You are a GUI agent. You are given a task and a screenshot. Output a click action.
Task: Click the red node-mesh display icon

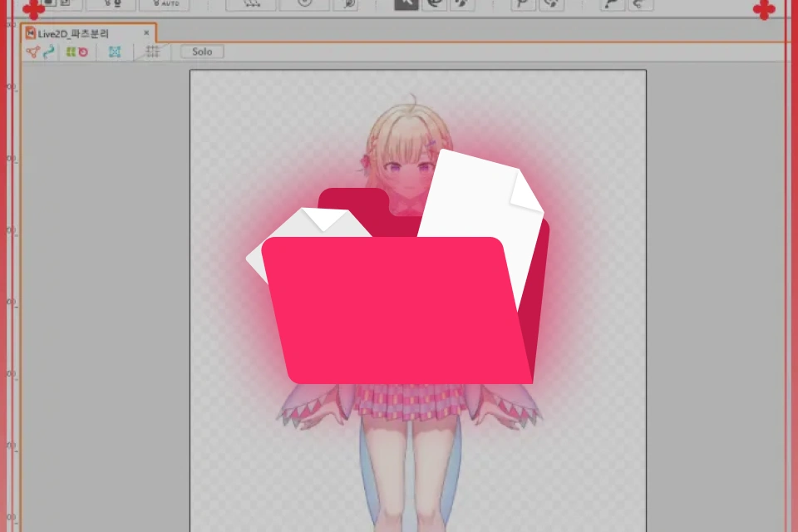pyautogui.click(x=33, y=52)
